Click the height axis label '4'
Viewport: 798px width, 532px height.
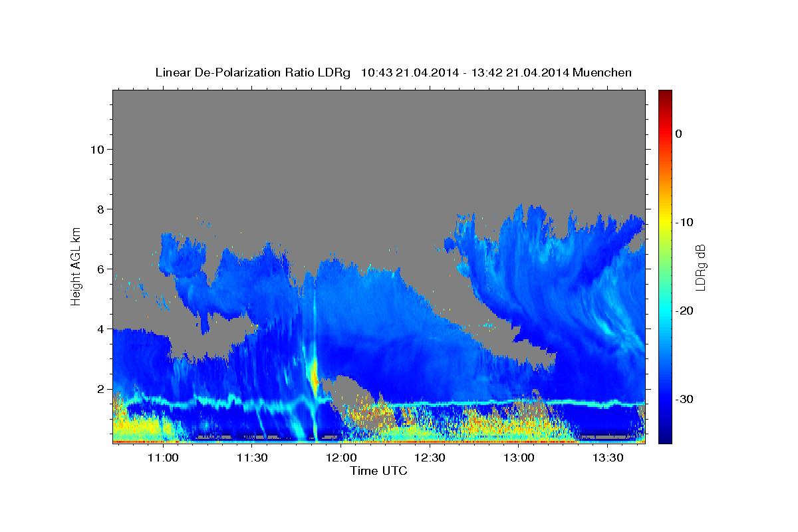[102, 329]
